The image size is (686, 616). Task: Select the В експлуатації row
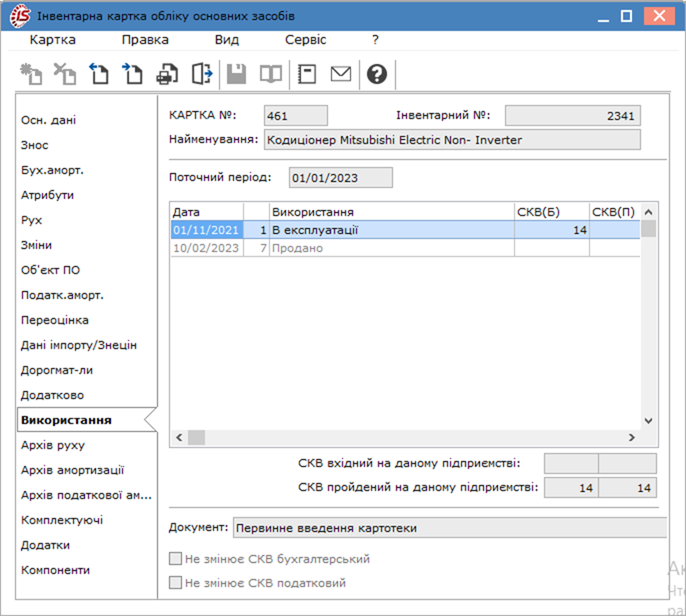405,230
